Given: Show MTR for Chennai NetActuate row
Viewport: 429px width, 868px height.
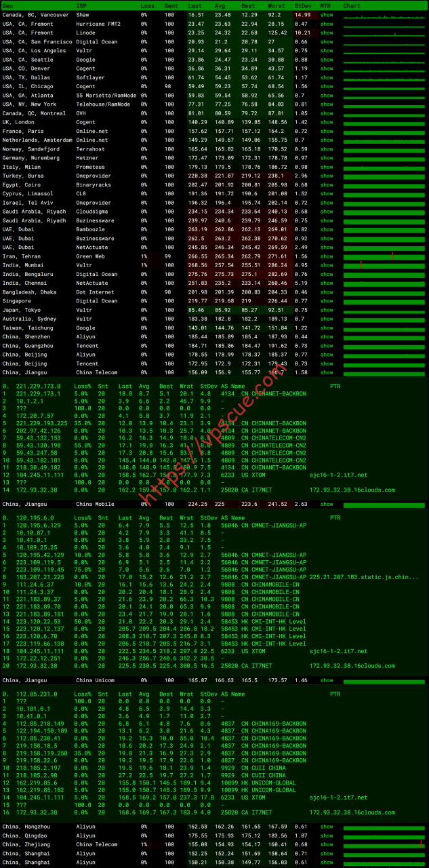Looking at the screenshot, I should (327, 283).
